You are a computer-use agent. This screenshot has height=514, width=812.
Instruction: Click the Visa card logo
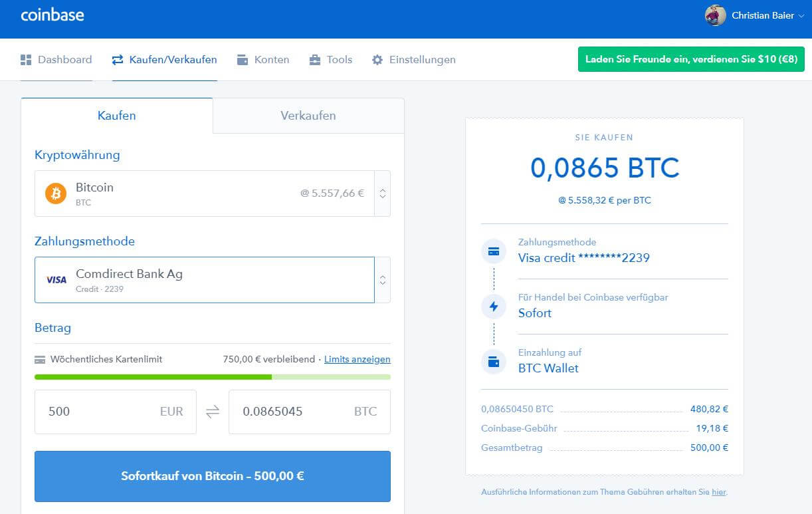click(56, 280)
